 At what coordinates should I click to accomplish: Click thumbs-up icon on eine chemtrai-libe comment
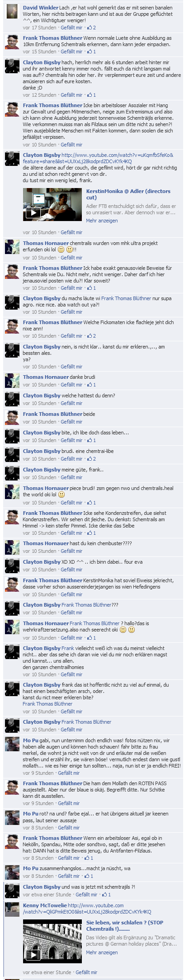[90, 459]
